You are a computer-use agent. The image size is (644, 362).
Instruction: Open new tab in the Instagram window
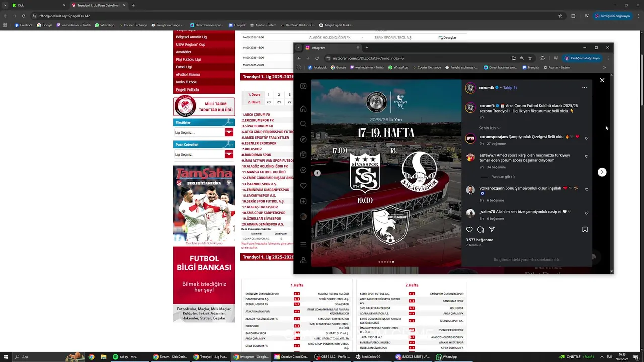[367, 48]
